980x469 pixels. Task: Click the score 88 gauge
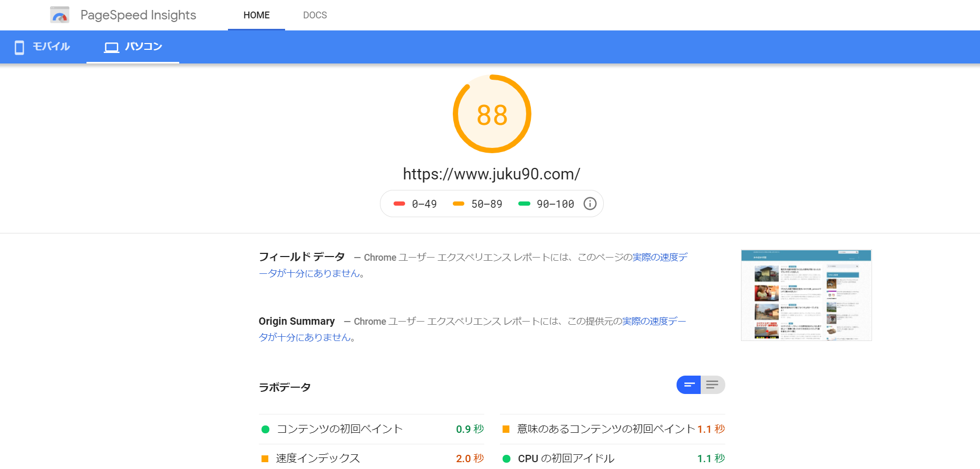(492, 114)
